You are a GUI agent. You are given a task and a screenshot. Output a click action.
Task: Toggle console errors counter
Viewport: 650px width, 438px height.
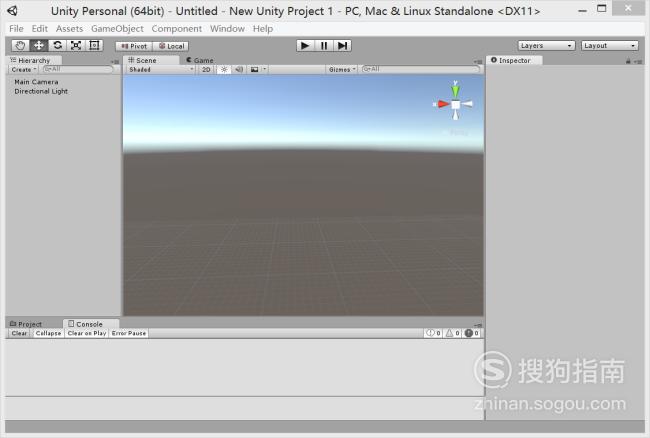pos(472,333)
